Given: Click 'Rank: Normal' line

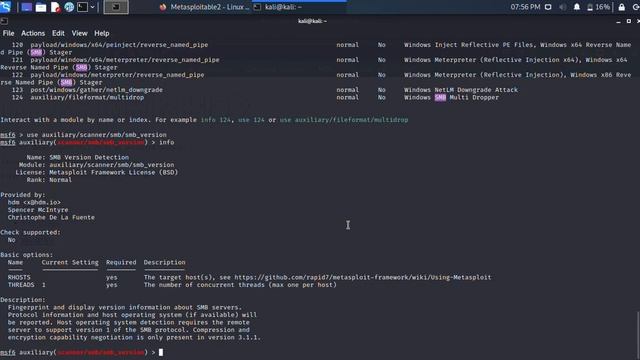Looking at the screenshot, I should click(49, 180).
